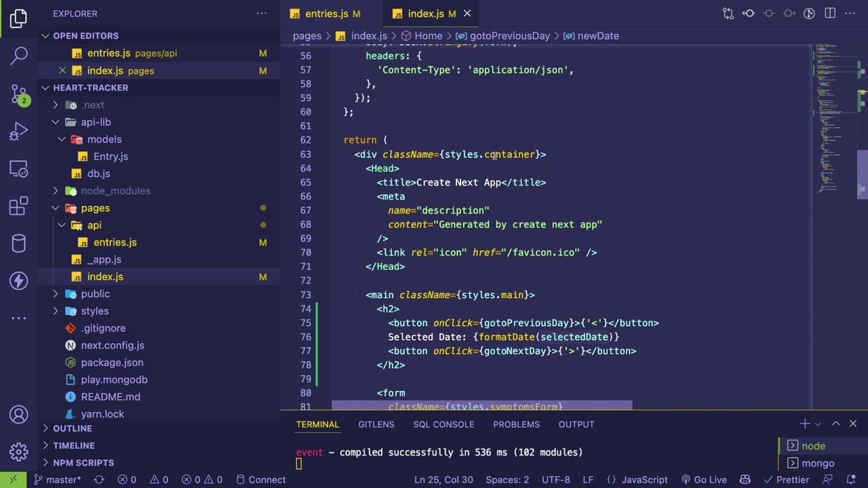Expand the OUTLINE section
The width and height of the screenshot is (868, 488).
pyautogui.click(x=73, y=428)
